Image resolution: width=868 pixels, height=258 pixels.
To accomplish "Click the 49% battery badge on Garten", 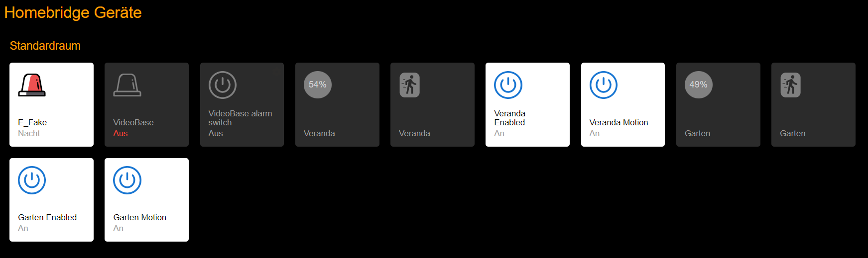I will coord(698,85).
